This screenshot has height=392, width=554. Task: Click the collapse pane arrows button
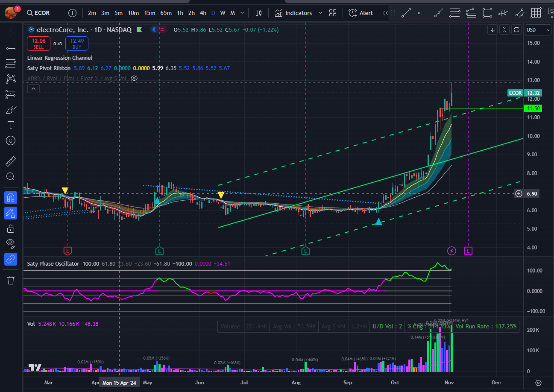(505, 30)
